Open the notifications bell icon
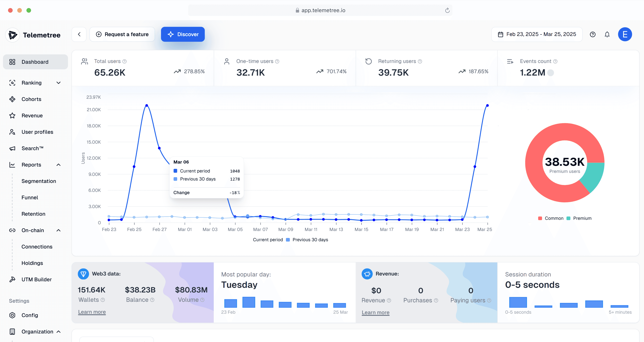The image size is (644, 342). click(607, 34)
